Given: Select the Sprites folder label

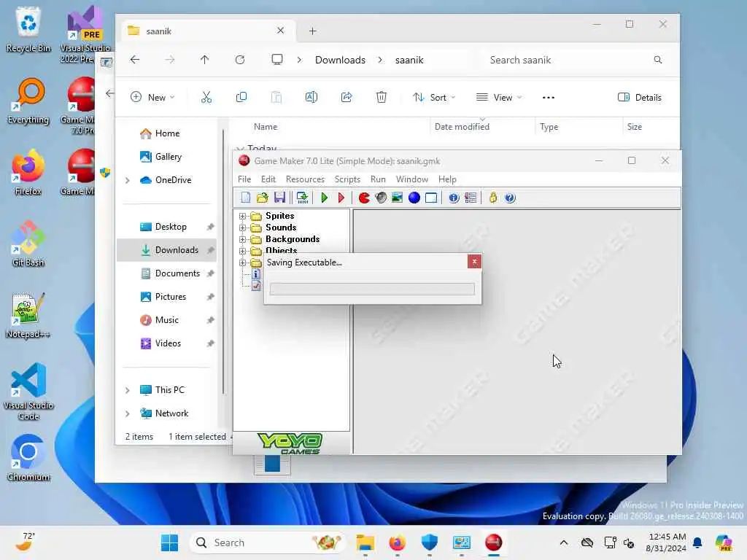Looking at the screenshot, I should 279,216.
